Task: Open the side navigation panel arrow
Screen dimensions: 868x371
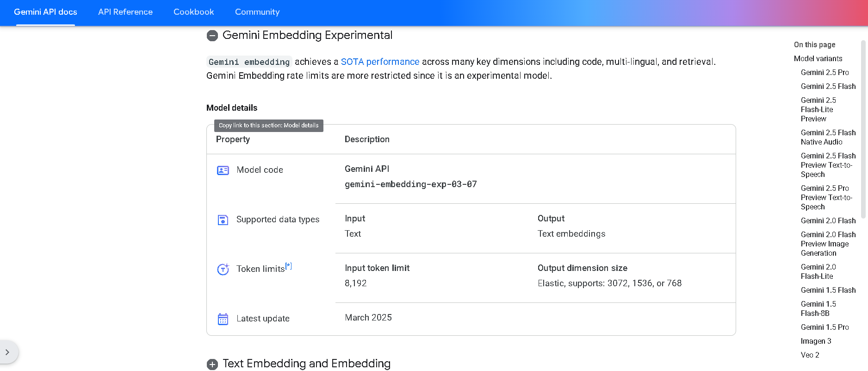Action: click(7, 352)
